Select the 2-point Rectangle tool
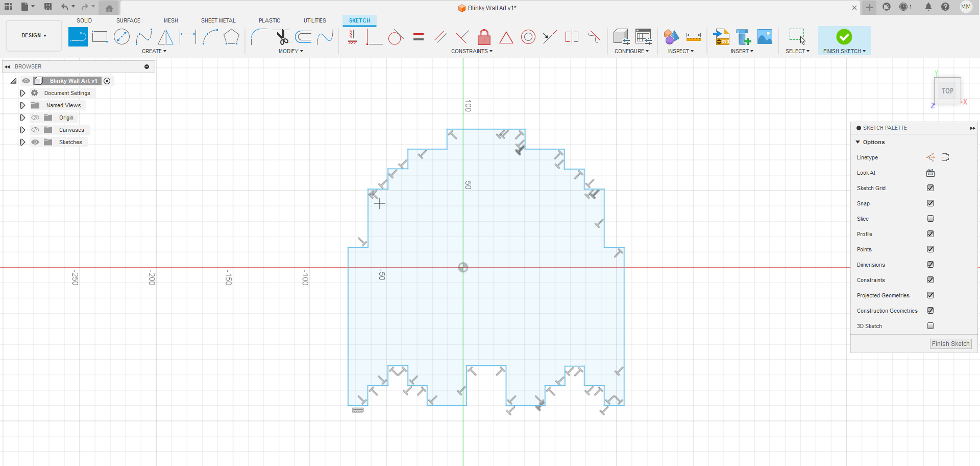The image size is (980, 466). [x=100, y=37]
